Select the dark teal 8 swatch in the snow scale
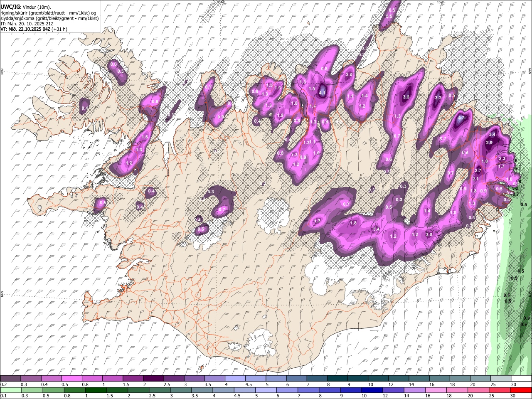 point(337,378)
